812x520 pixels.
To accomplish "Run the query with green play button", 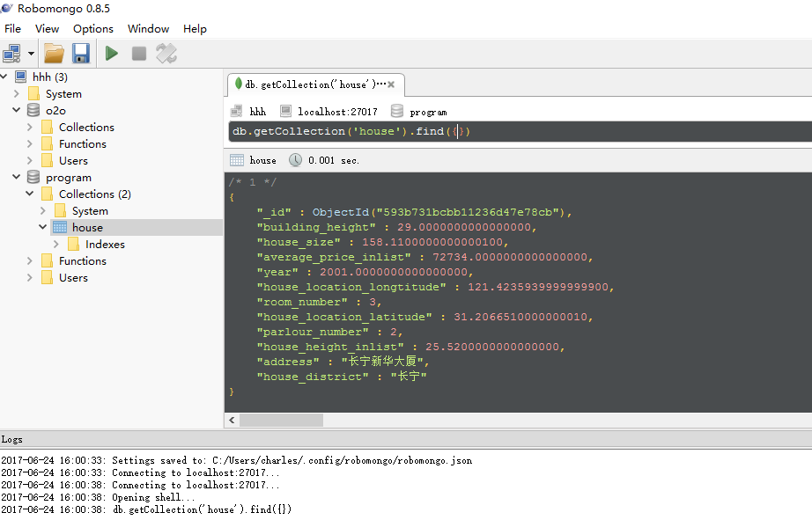I will [x=111, y=54].
